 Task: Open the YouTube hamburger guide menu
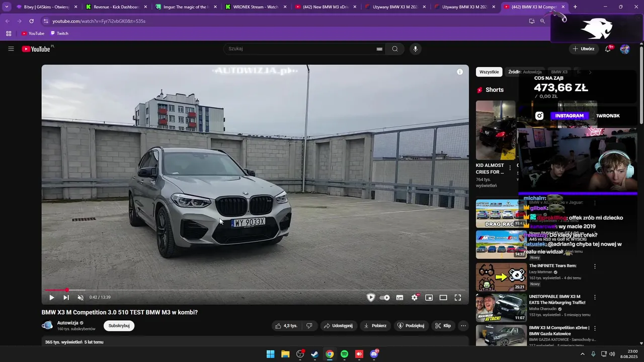(x=11, y=49)
